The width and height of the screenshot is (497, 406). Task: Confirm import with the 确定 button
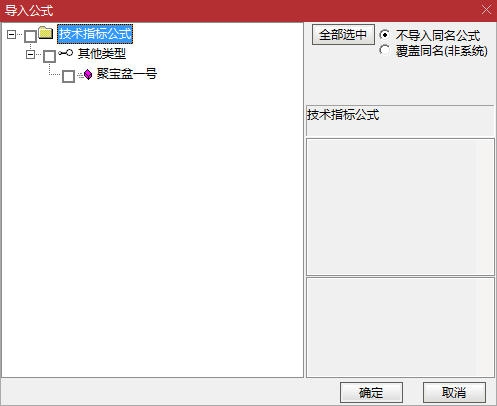(371, 392)
